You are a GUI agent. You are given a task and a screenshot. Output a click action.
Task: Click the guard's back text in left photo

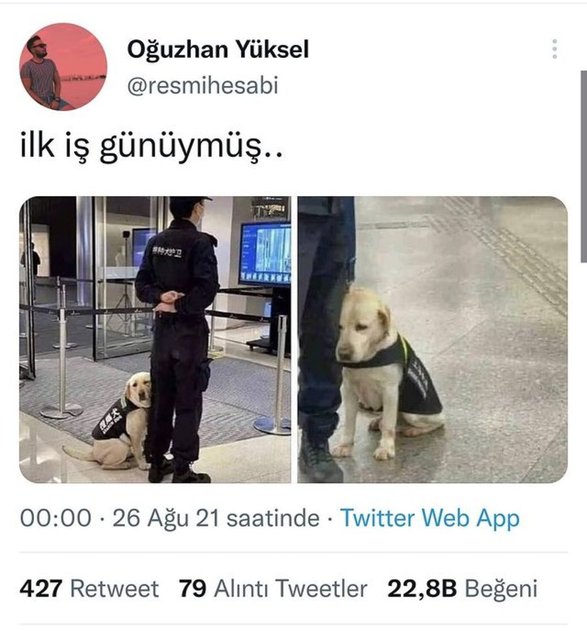click(x=167, y=252)
